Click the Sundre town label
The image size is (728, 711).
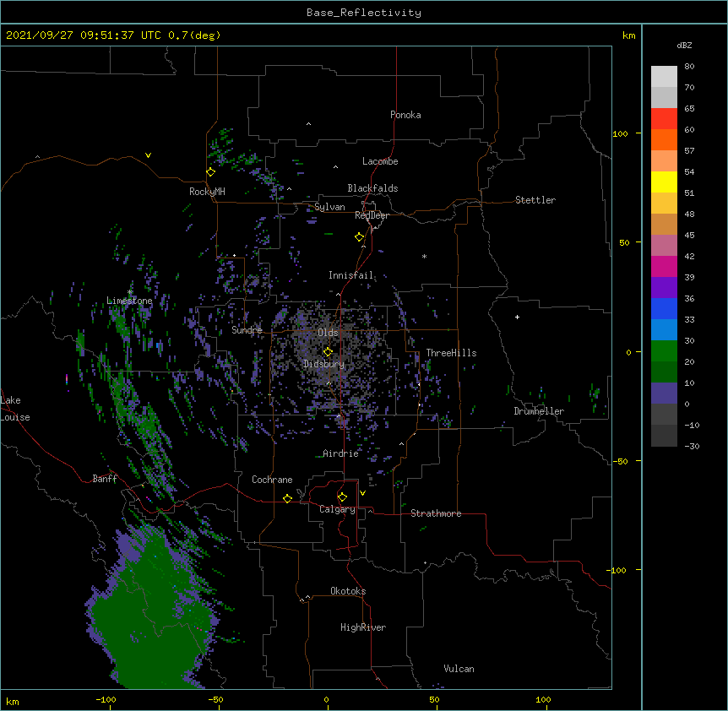tap(247, 330)
